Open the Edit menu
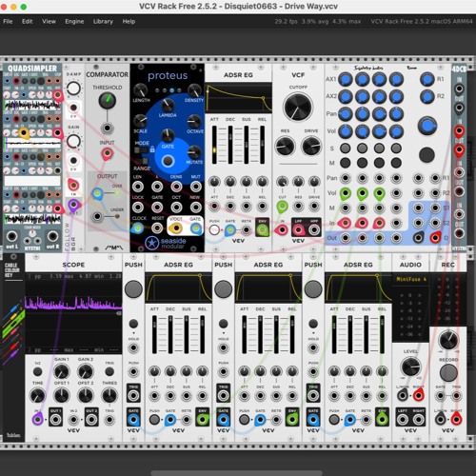Image resolution: width=476 pixels, height=476 pixels. pyautogui.click(x=28, y=22)
